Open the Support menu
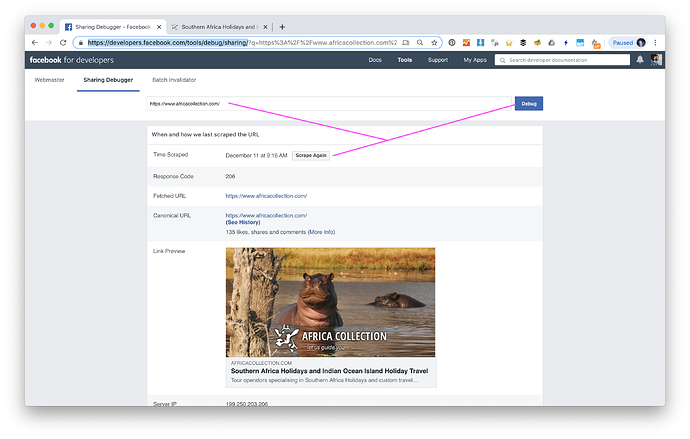This screenshot has width=690, height=439. point(437,60)
